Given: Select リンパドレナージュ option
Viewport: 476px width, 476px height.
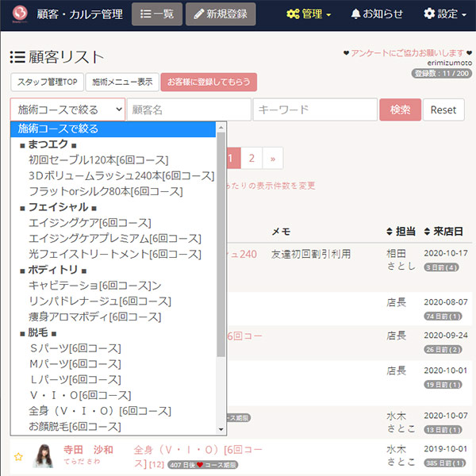Looking at the screenshot, I should pos(113,301).
